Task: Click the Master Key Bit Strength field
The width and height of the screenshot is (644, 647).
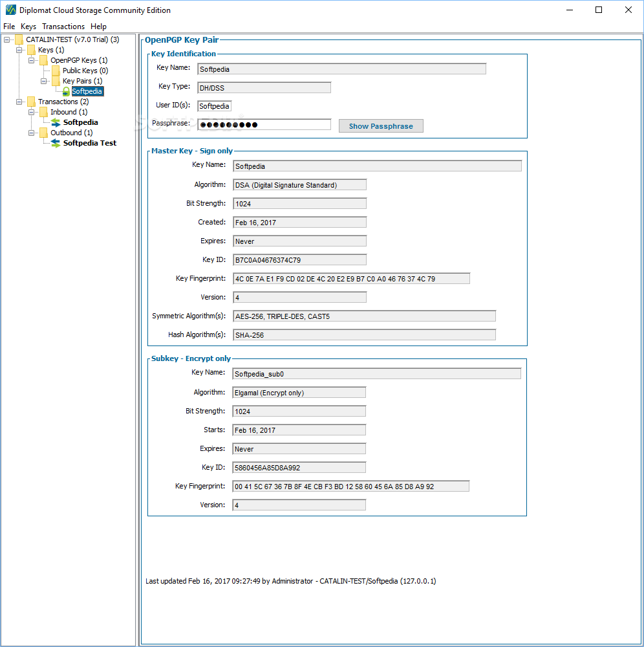Action: coord(300,203)
